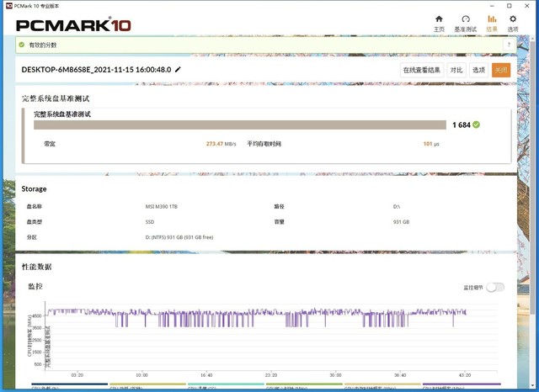Click the 对比 compare button

tap(456, 70)
